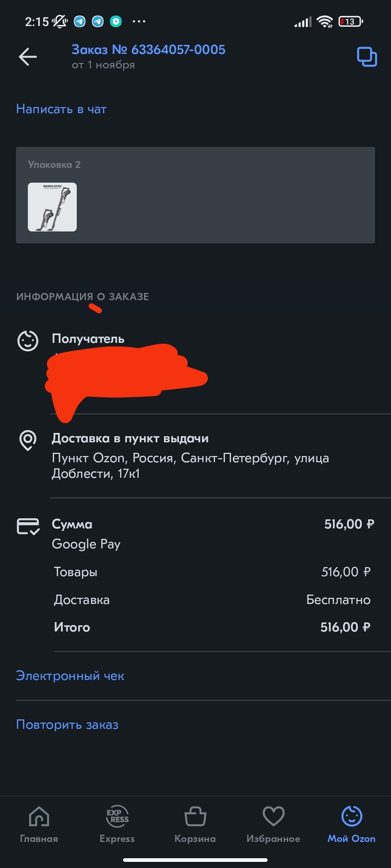Open the vacuum cleaner product thumbnail

pyautogui.click(x=52, y=207)
